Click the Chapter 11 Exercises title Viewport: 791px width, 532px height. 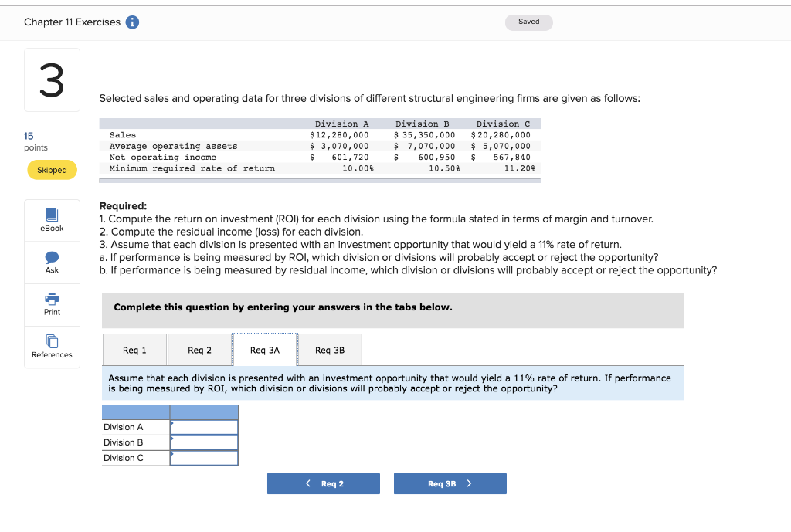click(x=72, y=22)
